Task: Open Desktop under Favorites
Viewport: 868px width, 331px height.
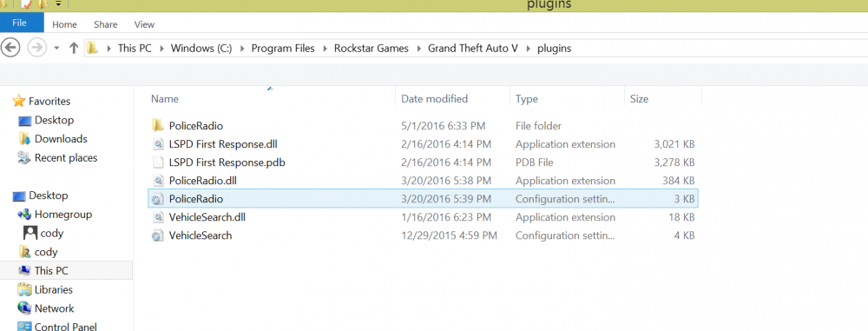Action: pyautogui.click(x=54, y=120)
